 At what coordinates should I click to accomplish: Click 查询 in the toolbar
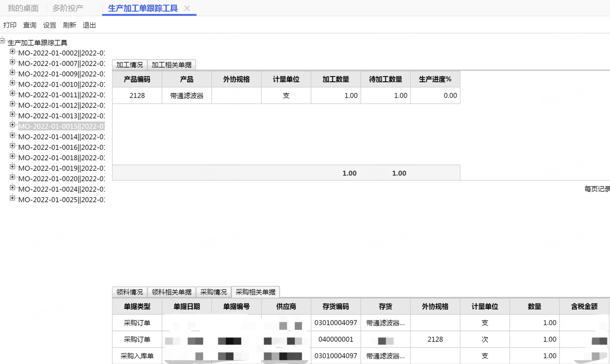29,25
